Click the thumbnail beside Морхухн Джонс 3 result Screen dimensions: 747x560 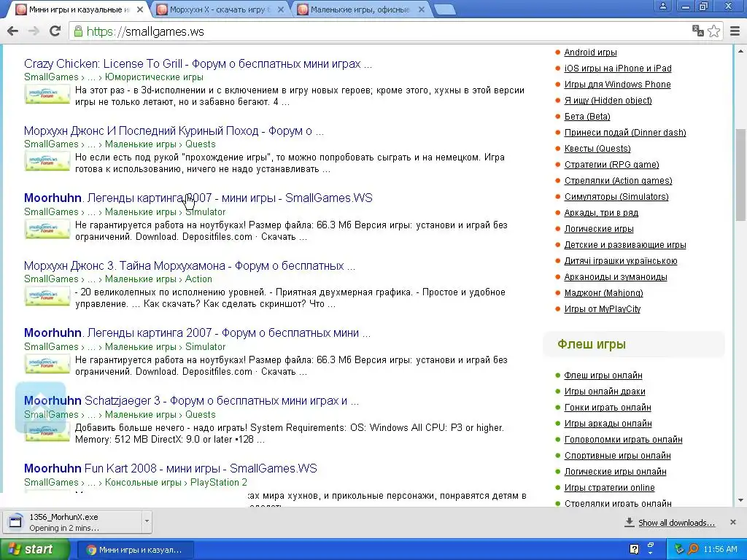coord(47,297)
